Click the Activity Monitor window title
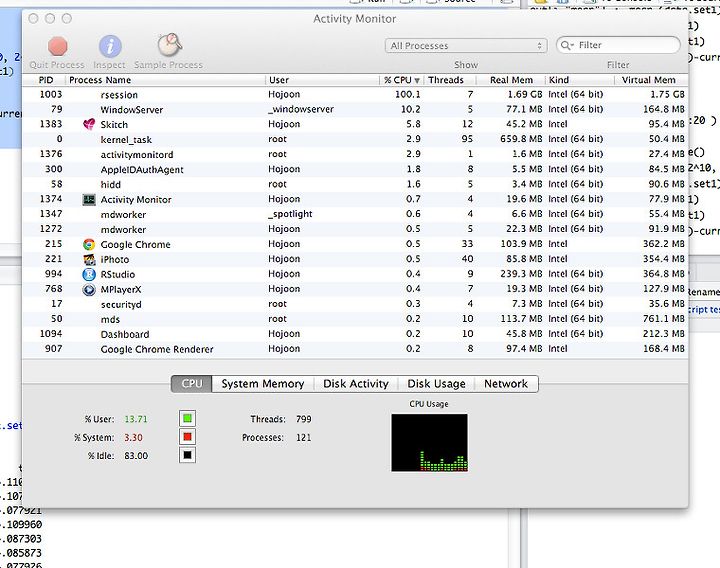Screen dimensions: 720x568 click(x=354, y=19)
